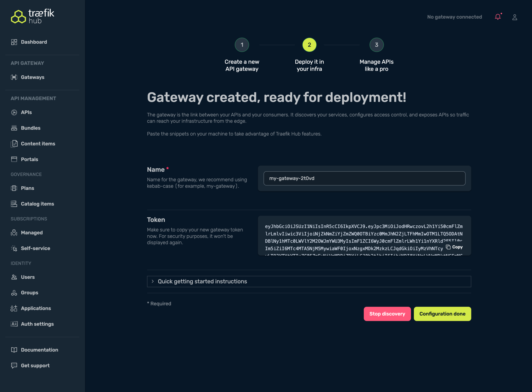The image size is (532, 392).
Task: Click the 'Plans' sidebar label
Action: point(27,188)
